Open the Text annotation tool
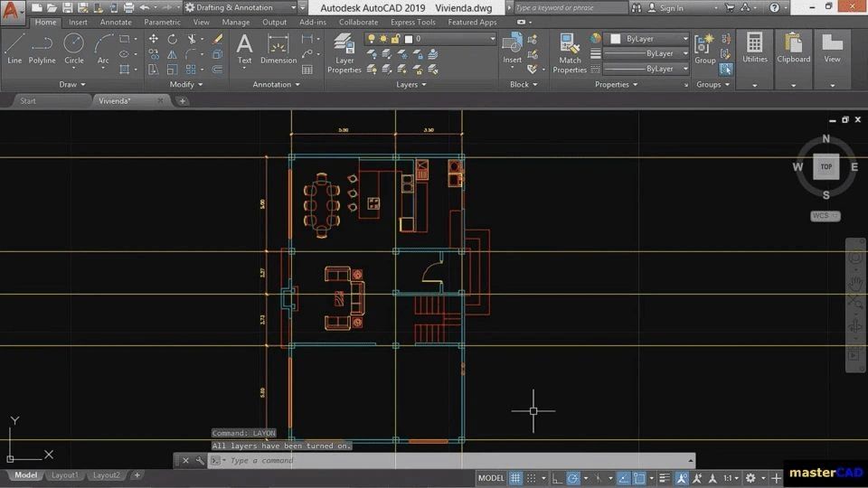The width and height of the screenshot is (868, 488). pos(244,49)
